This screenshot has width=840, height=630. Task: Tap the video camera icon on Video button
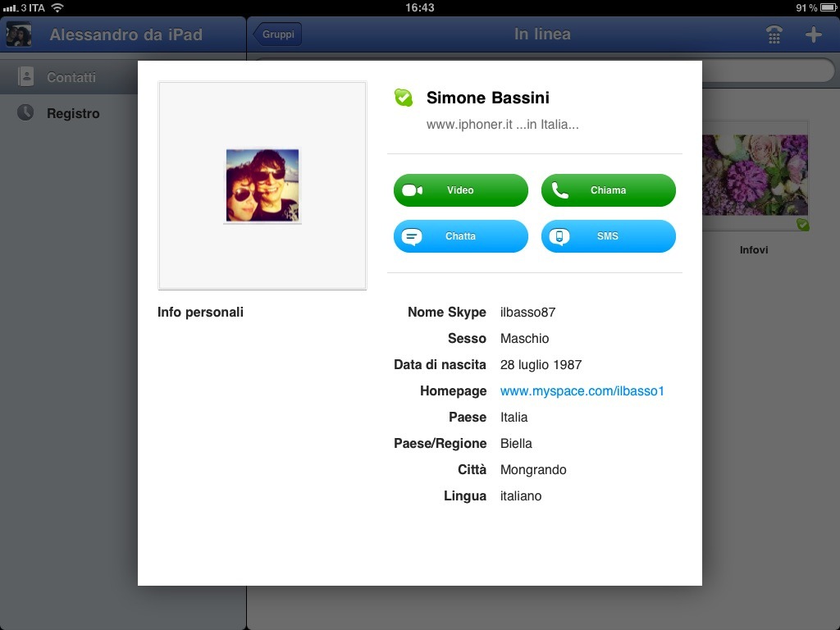[x=412, y=190]
